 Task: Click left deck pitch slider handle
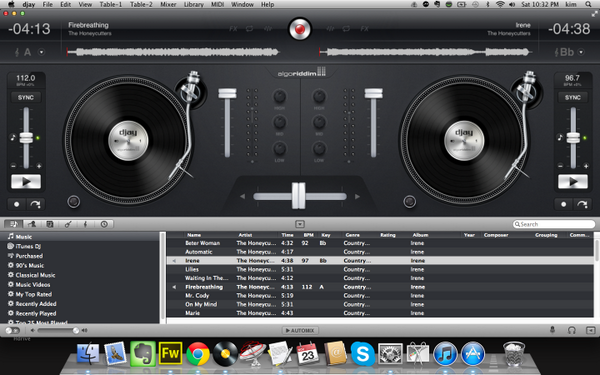(26, 138)
